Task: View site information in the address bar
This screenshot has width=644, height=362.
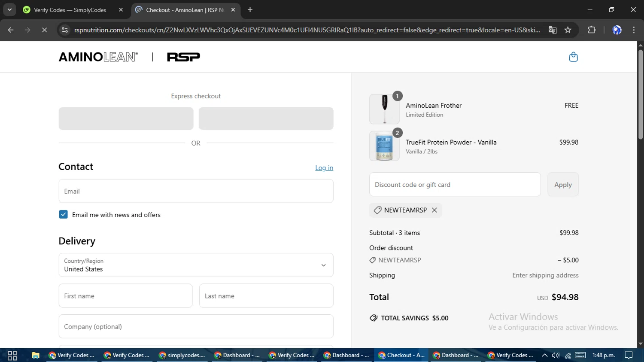Action: click(x=65, y=30)
